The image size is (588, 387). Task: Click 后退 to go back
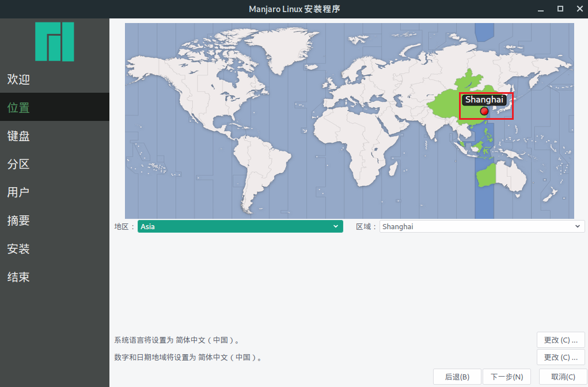coord(457,377)
